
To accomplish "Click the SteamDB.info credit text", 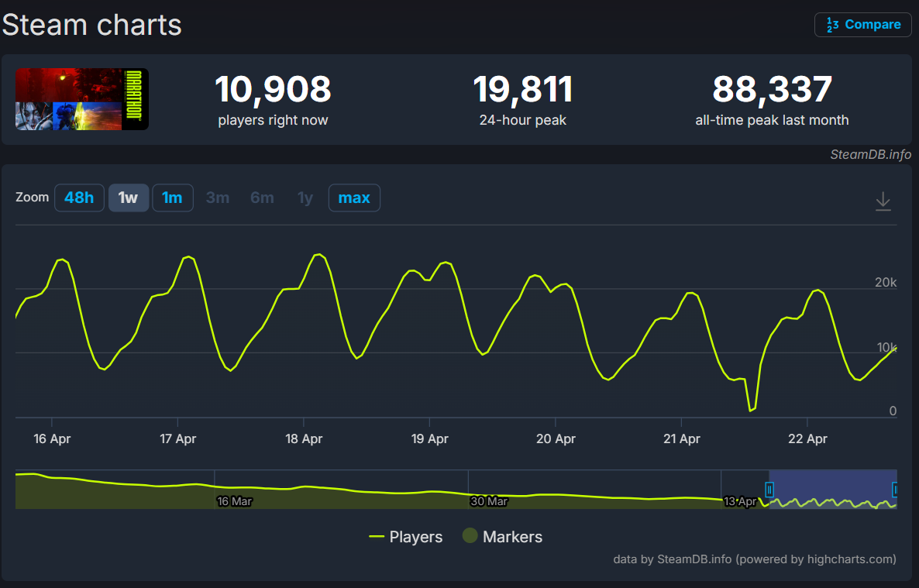I will point(870,154).
